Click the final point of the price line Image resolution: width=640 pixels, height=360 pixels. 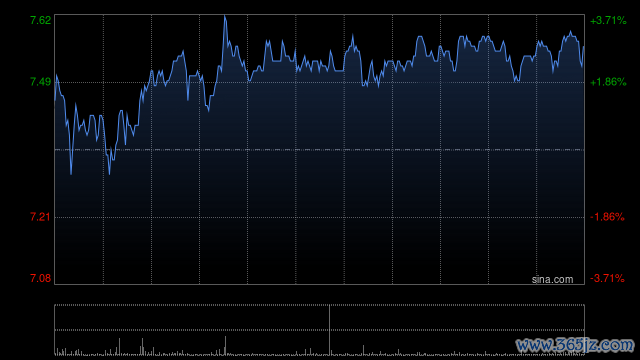point(584,47)
